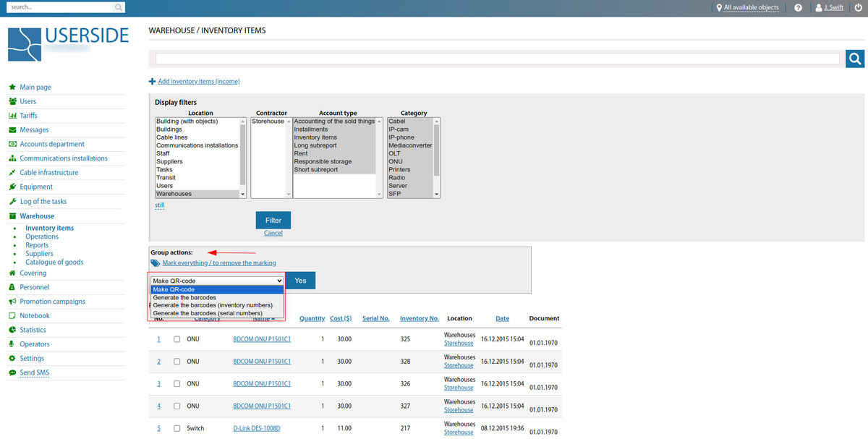Click the Settings gear icon in sidebar
Screen dimensions: 868x439
point(12,359)
